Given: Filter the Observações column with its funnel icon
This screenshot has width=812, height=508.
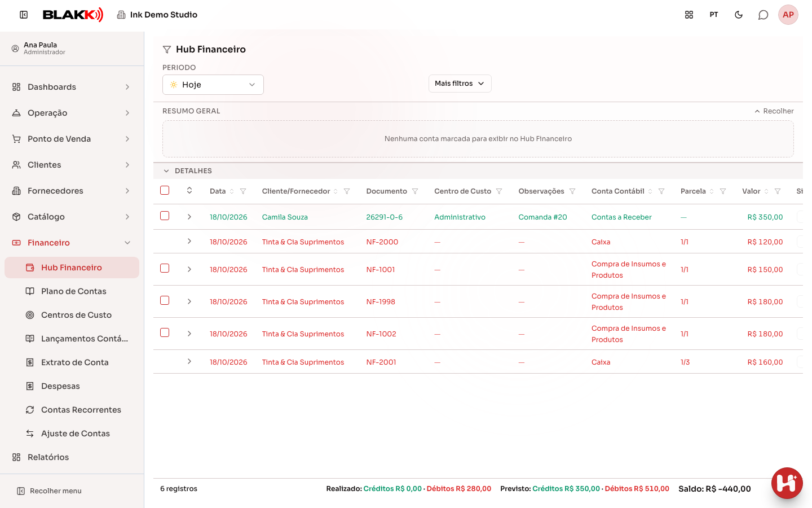Looking at the screenshot, I should [x=572, y=191].
